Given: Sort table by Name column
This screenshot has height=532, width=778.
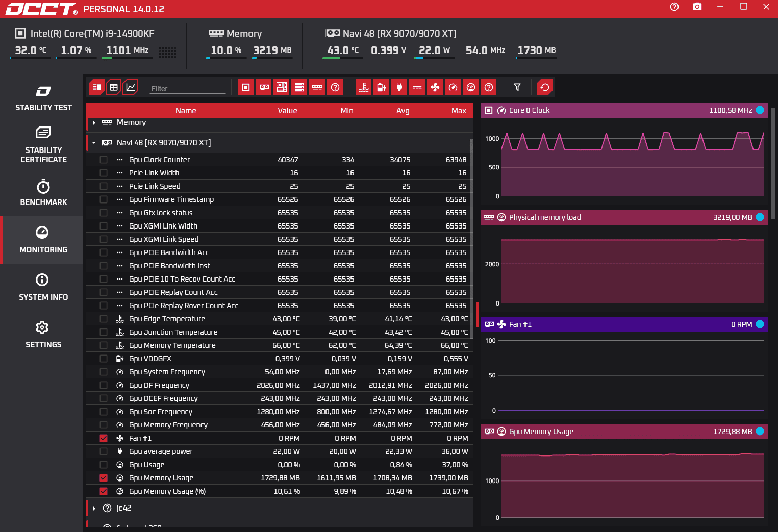Looking at the screenshot, I should click(x=186, y=110).
